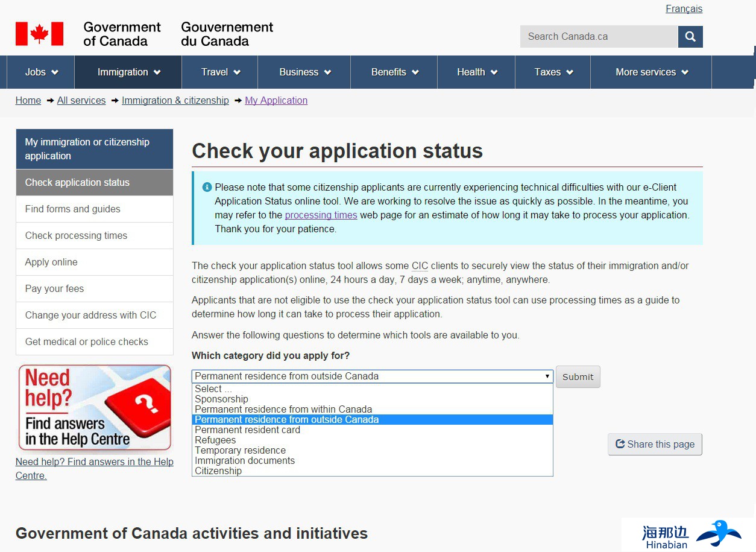The image size is (756, 552).
Task: Click the Share this page button
Action: point(655,445)
